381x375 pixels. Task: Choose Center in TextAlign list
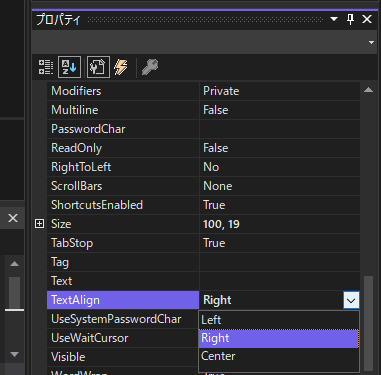(279, 356)
